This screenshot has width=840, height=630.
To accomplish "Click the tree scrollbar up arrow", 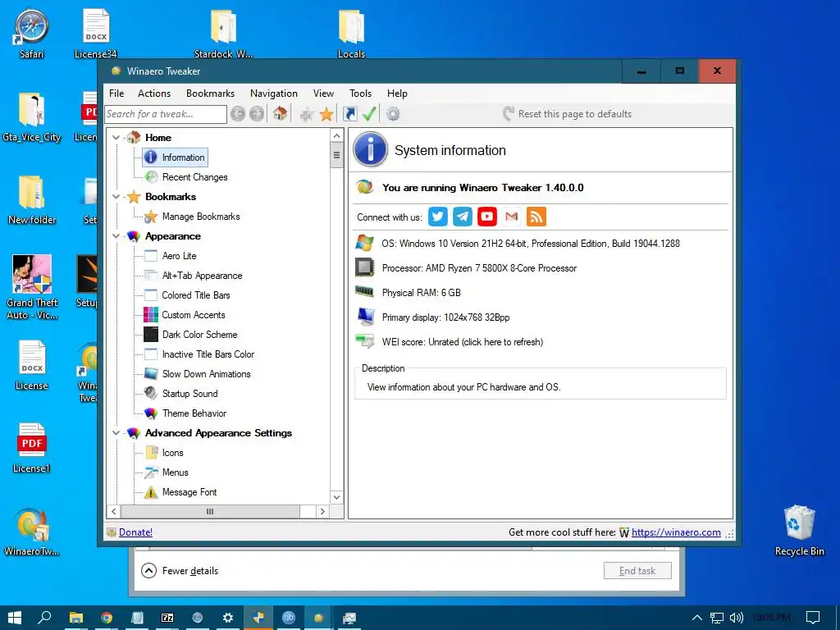I will (336, 135).
